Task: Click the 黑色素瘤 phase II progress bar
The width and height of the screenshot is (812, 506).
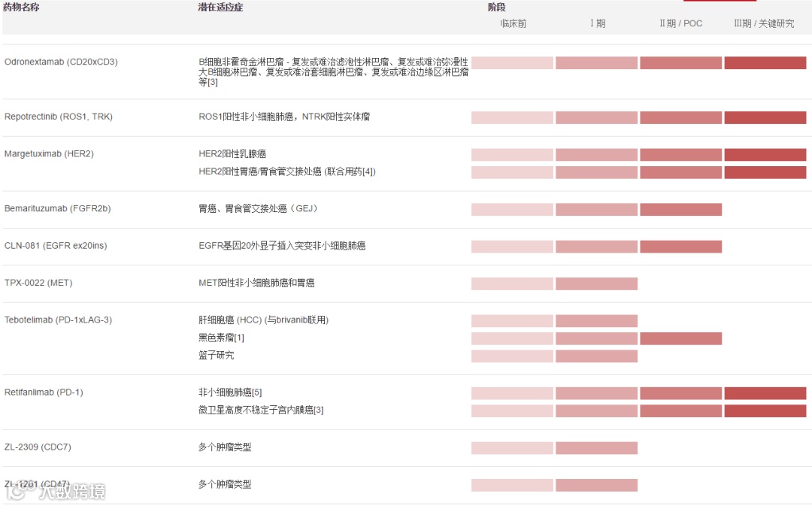Action: tap(680, 339)
